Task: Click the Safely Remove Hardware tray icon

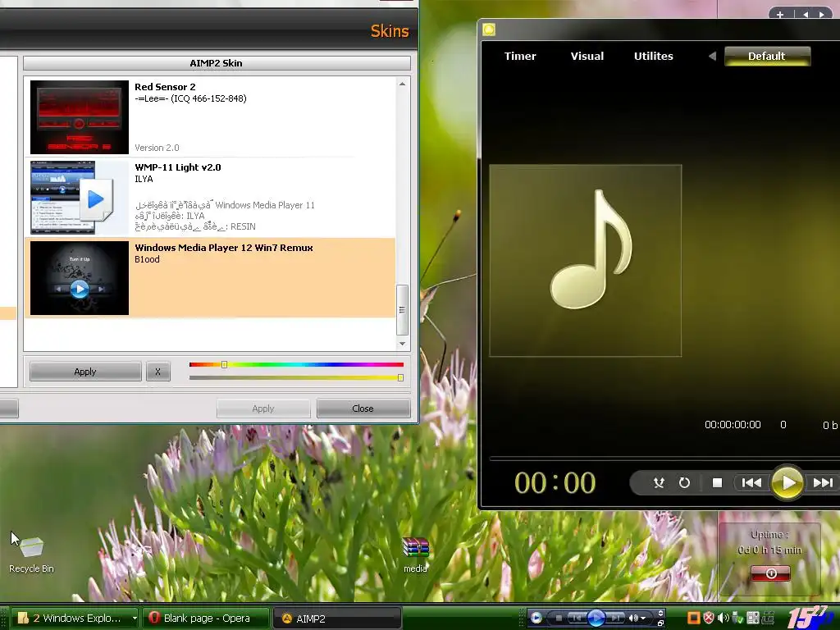Action: point(737,618)
